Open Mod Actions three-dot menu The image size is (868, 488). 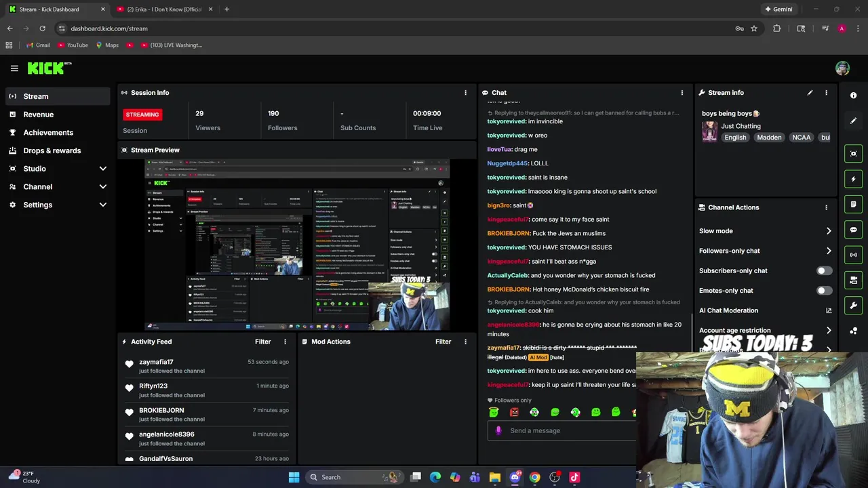point(465,342)
